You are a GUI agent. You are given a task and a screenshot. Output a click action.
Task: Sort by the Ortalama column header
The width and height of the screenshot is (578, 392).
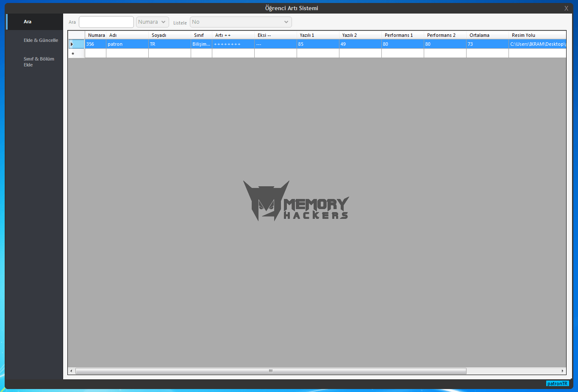488,35
